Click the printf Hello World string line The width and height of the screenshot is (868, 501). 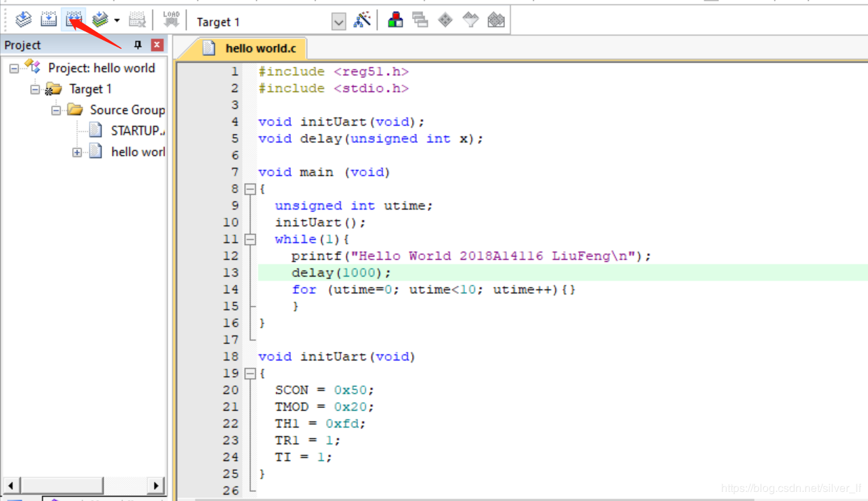click(x=471, y=256)
